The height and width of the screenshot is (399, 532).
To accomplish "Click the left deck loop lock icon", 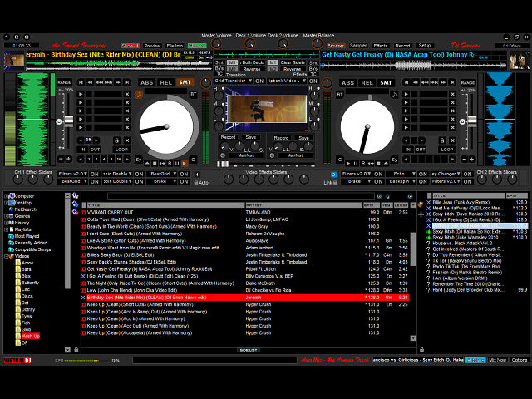I will (x=116, y=140).
